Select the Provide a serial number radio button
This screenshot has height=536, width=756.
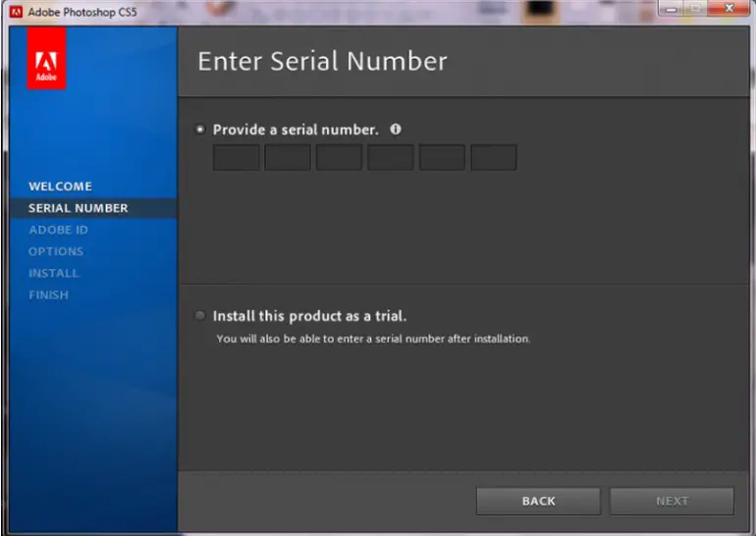point(199,130)
